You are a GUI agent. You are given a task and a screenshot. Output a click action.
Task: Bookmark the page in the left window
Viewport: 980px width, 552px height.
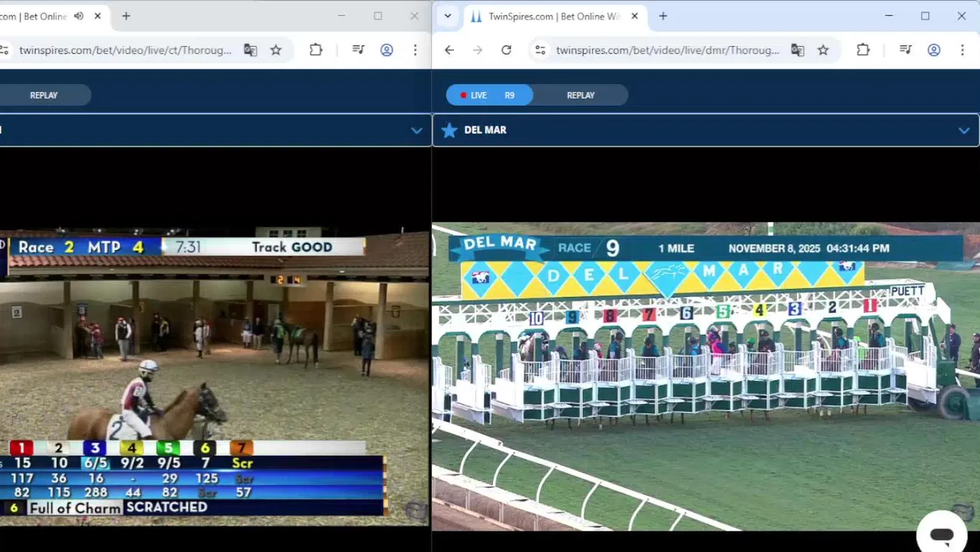coord(276,50)
